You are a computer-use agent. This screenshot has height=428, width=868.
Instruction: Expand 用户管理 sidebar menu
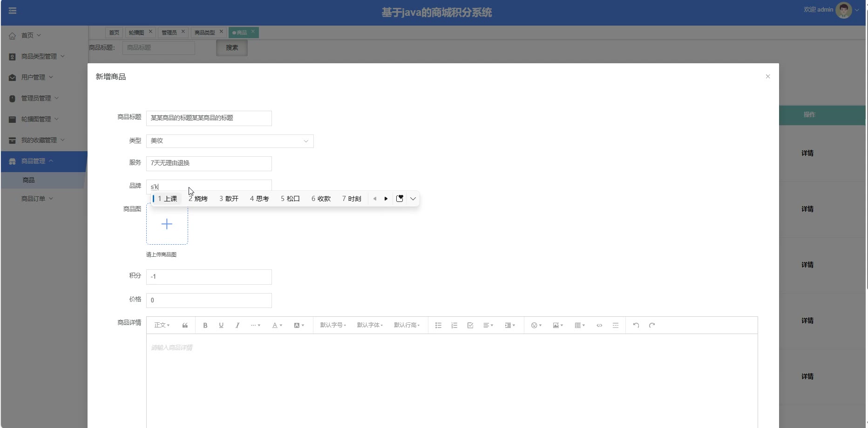(x=44, y=77)
